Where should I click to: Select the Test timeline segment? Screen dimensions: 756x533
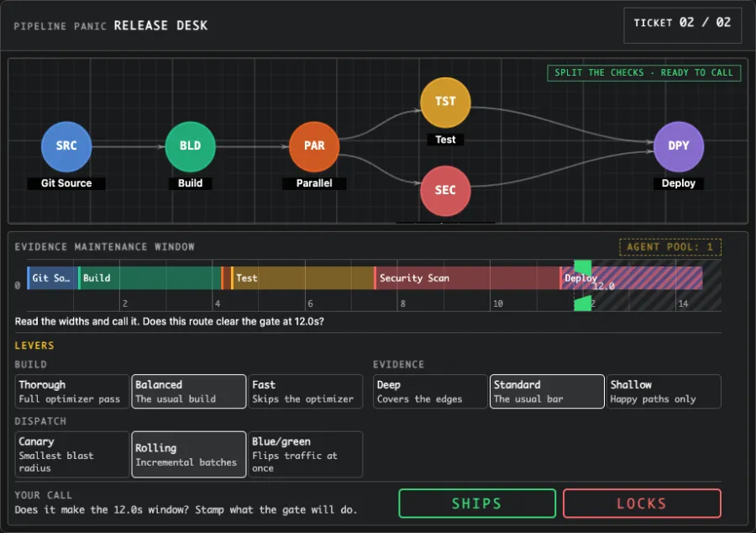302,278
